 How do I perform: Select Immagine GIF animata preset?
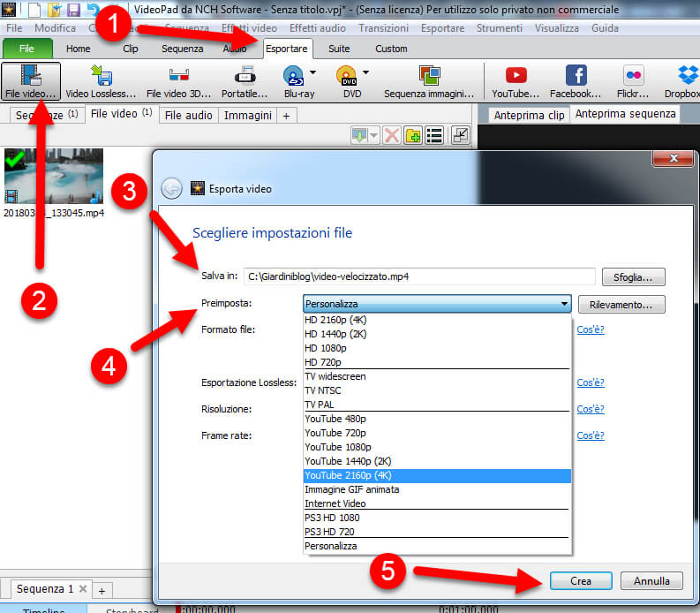point(437,489)
